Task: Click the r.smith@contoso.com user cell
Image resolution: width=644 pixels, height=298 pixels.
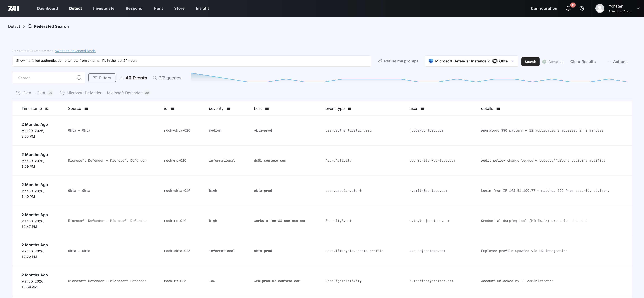Action: click(429, 191)
